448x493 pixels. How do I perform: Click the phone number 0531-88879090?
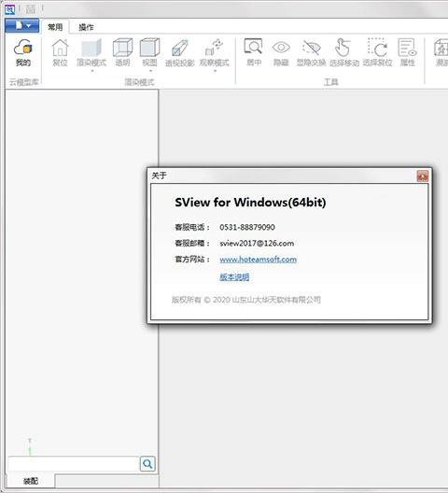coord(247,227)
